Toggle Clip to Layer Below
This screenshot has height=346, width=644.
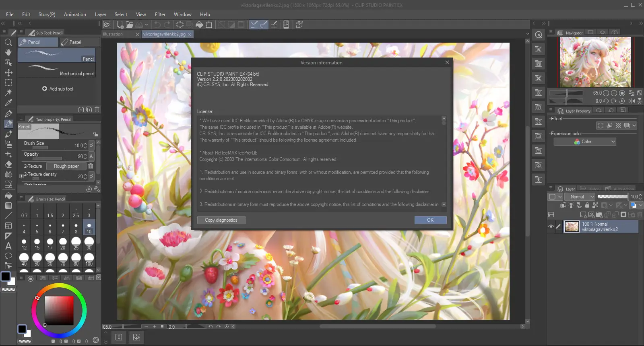point(563,205)
